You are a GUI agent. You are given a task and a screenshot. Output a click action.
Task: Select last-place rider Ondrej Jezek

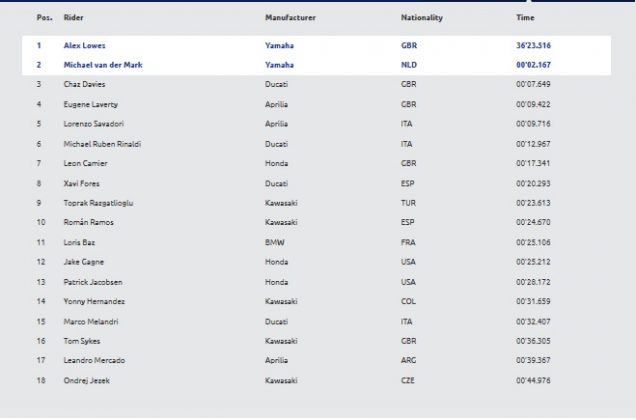85,379
